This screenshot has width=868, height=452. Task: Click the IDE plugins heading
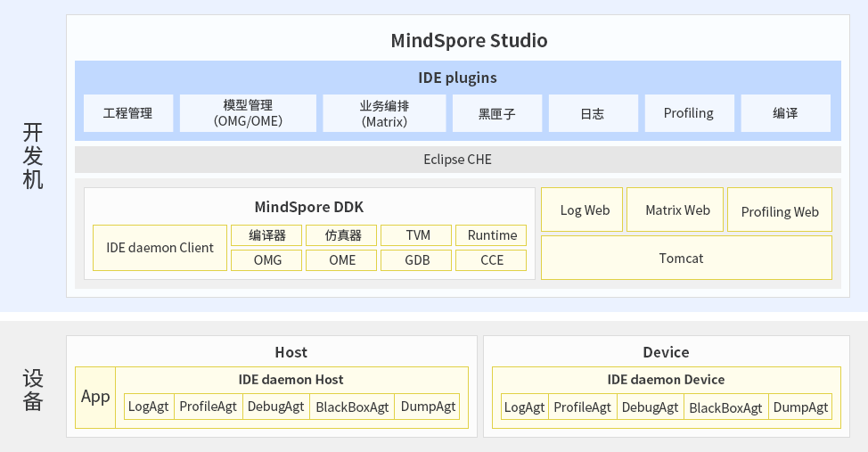pos(457,78)
